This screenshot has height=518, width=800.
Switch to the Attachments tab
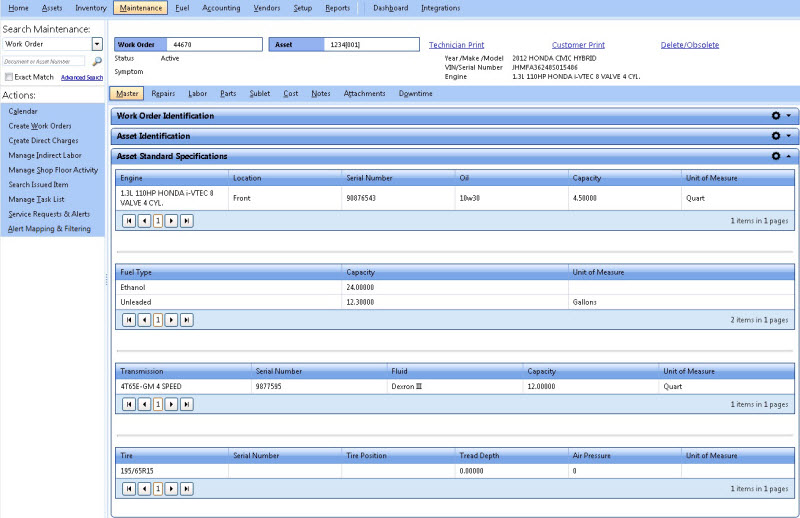364,93
